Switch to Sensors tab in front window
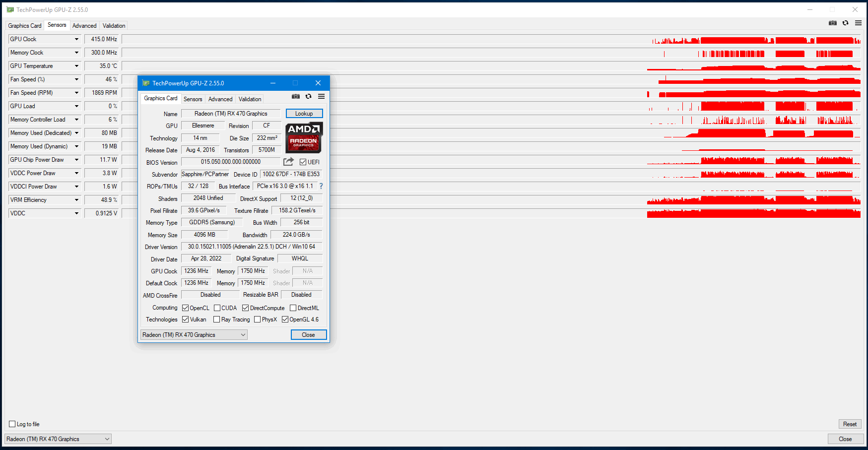 [193, 99]
